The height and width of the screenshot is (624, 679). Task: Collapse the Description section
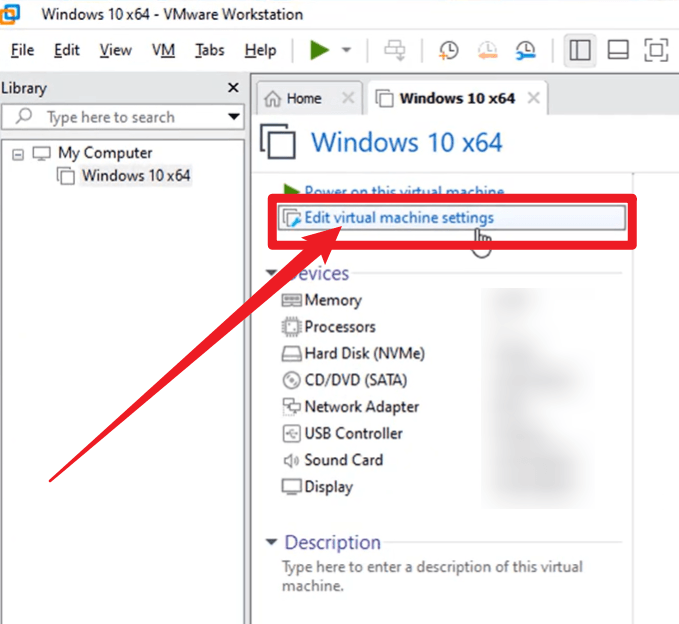click(271, 542)
